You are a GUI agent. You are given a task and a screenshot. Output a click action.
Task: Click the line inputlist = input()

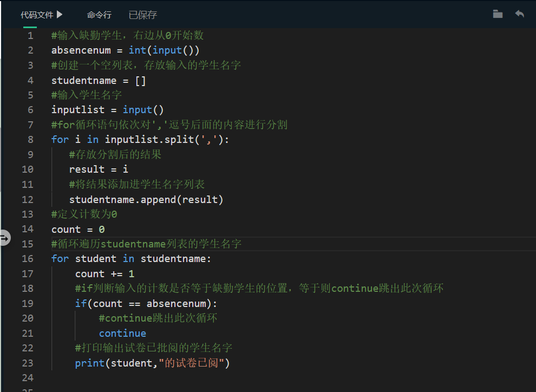pyautogui.click(x=107, y=110)
